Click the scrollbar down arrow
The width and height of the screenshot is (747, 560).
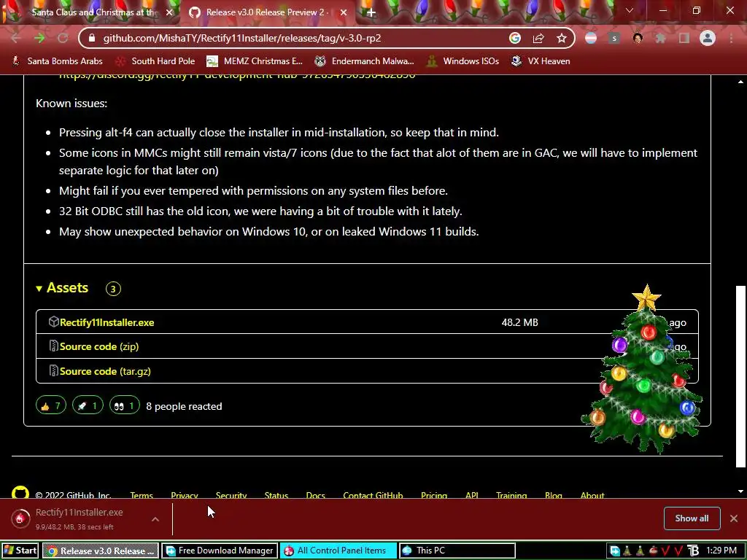pyautogui.click(x=740, y=491)
